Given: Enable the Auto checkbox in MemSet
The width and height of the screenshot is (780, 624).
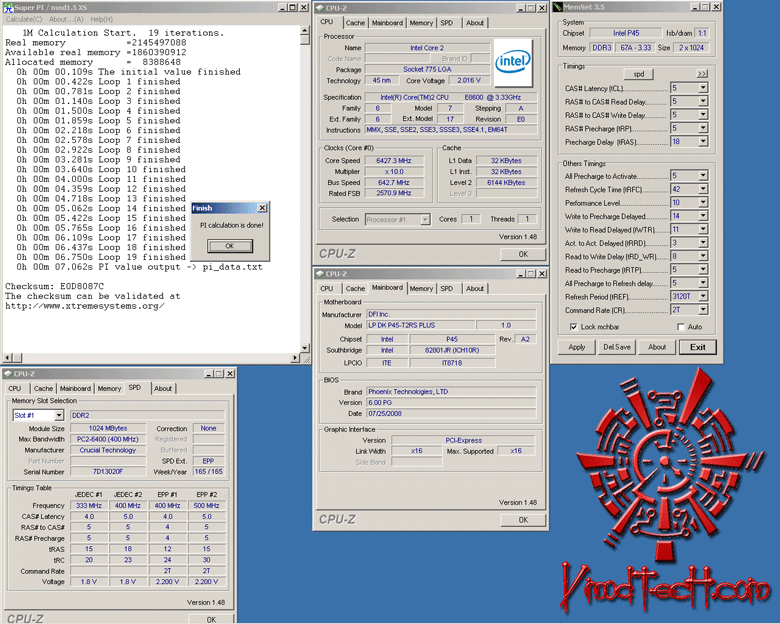Looking at the screenshot, I should (x=681, y=327).
